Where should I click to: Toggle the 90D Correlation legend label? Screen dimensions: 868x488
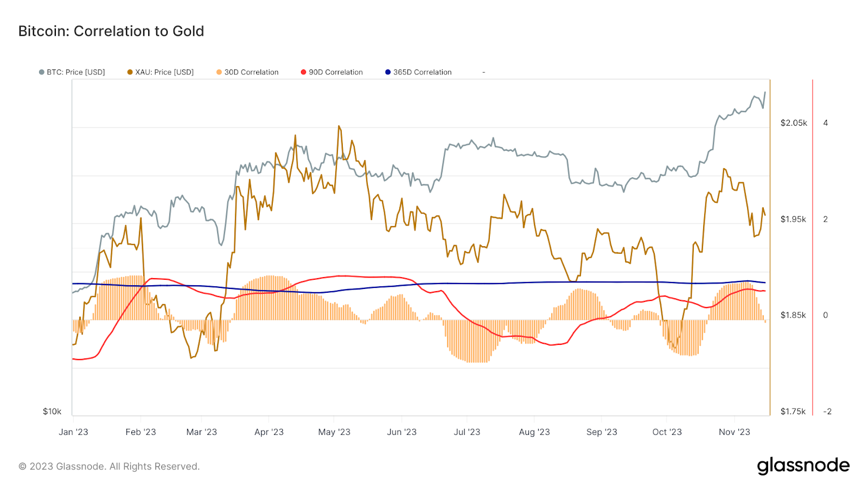pyautogui.click(x=336, y=72)
